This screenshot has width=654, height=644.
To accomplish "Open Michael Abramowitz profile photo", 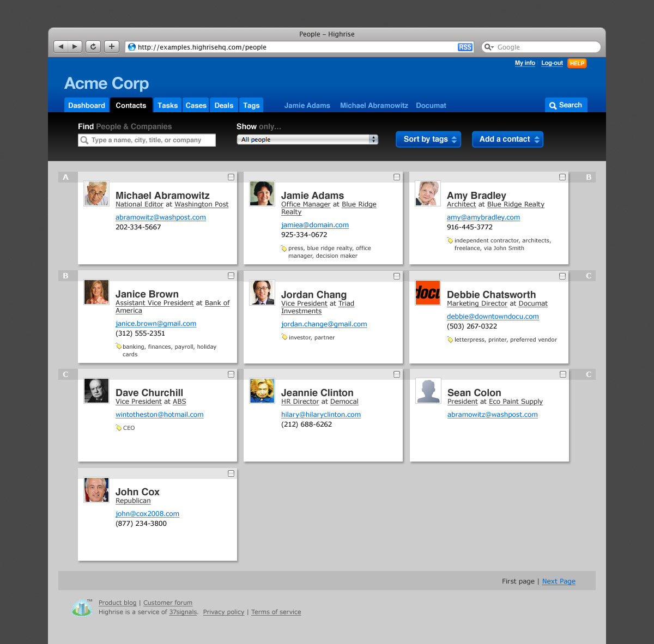I will point(96,193).
